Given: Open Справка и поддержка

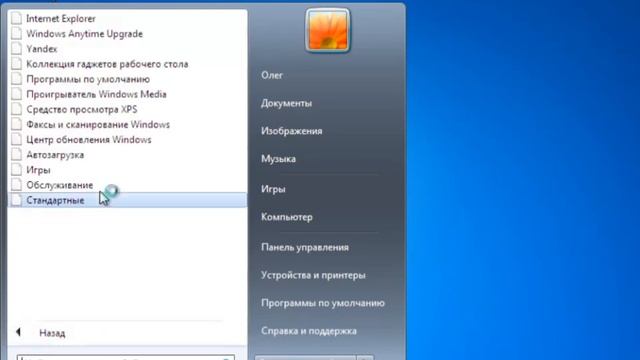Looking at the screenshot, I should coord(309,331).
